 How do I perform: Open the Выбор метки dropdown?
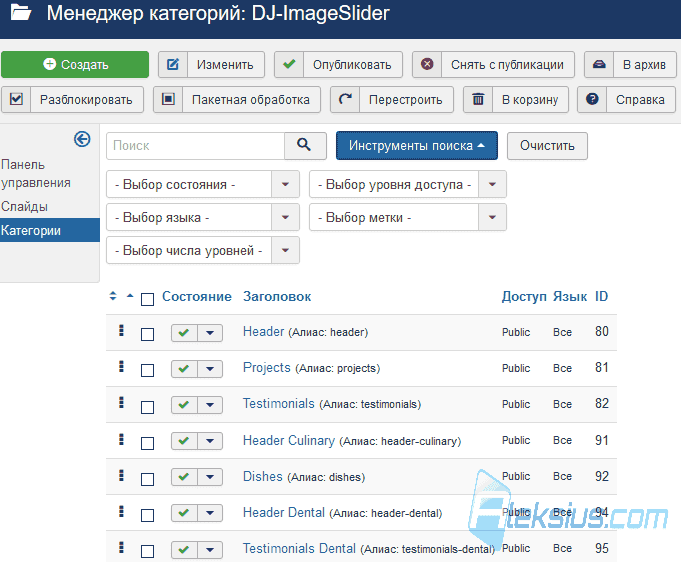408,218
